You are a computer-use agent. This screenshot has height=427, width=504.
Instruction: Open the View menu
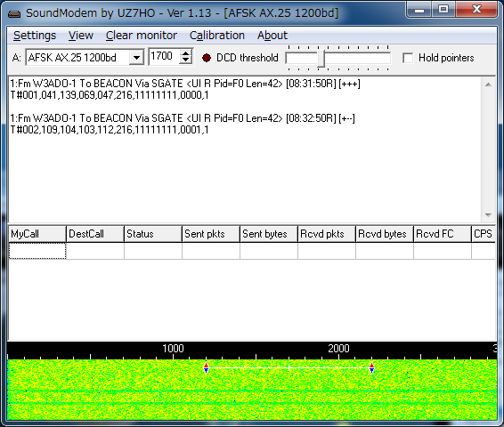(x=81, y=36)
